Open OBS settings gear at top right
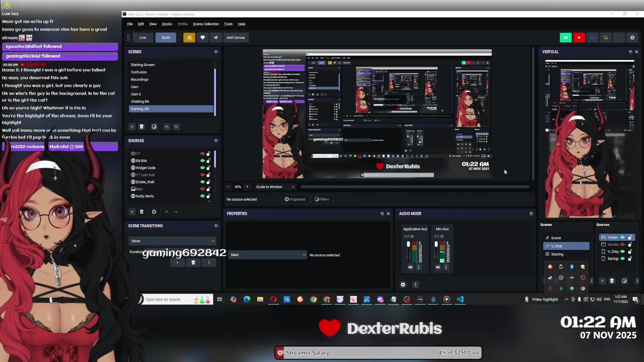The image size is (644, 362). [x=632, y=38]
